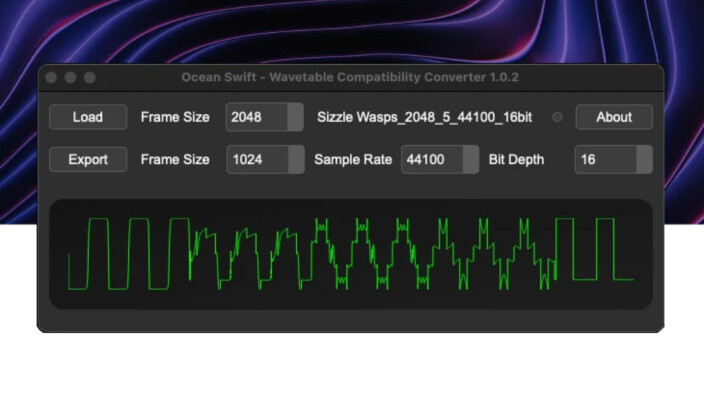Expand the Sample Rate 44100 dropdown
Image resolution: width=704 pixels, height=396 pixels.
(440, 159)
